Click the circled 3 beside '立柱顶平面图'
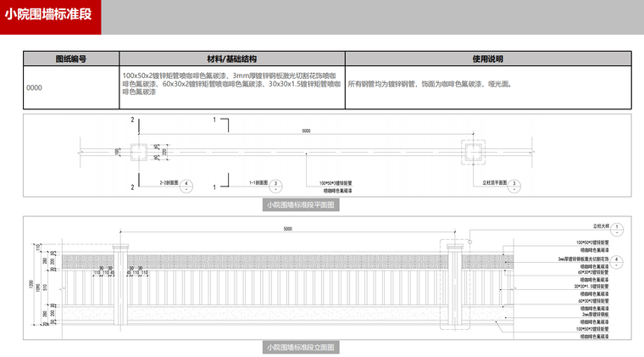644x357 pixels. click(514, 186)
